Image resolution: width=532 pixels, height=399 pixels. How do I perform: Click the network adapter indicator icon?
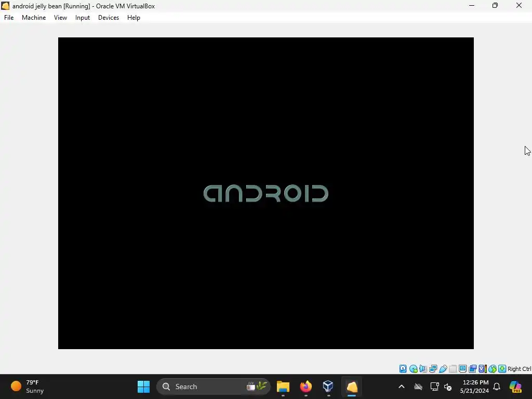[433, 369]
